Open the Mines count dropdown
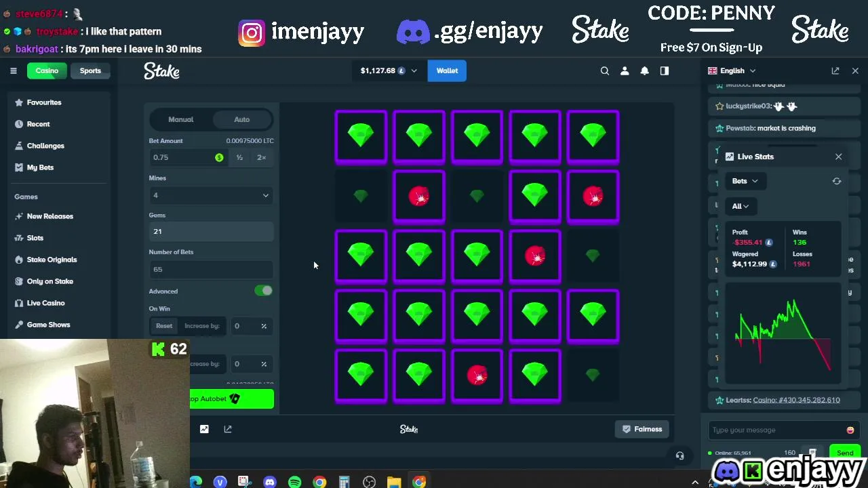This screenshot has width=868, height=488. tap(211, 195)
